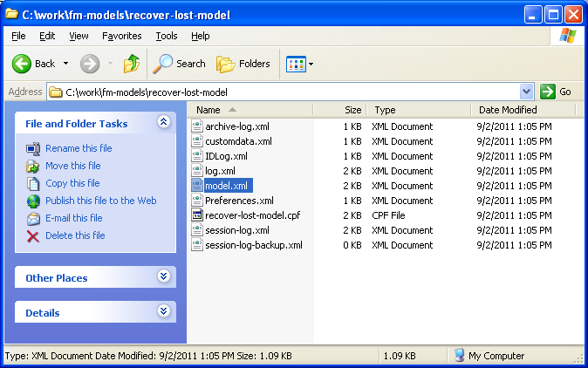Image resolution: width=588 pixels, height=368 pixels.
Task: Click the E-mail this file link
Action: 74,218
